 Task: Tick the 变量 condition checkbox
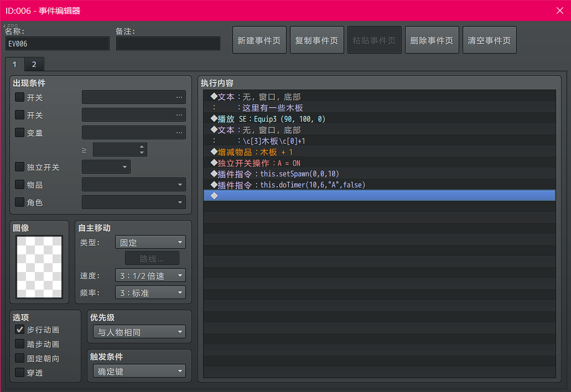click(20, 133)
